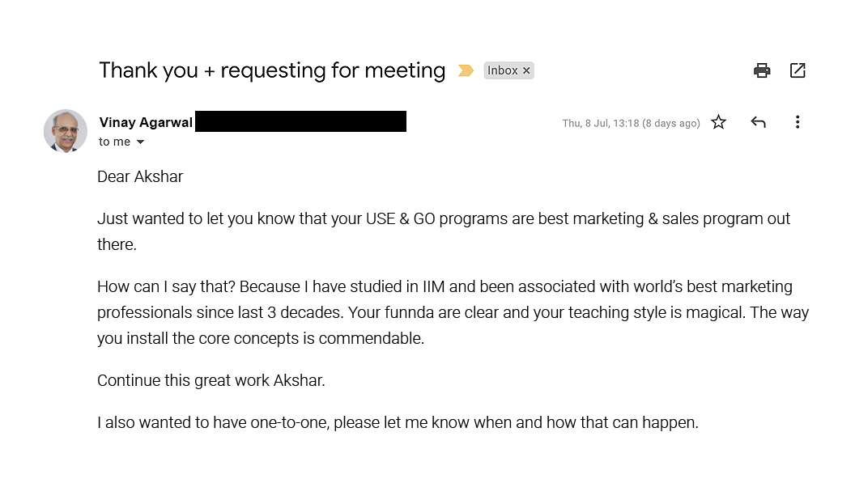Screen dimensions: 855x504
Task: Click the email subject line heading
Action: (x=272, y=70)
